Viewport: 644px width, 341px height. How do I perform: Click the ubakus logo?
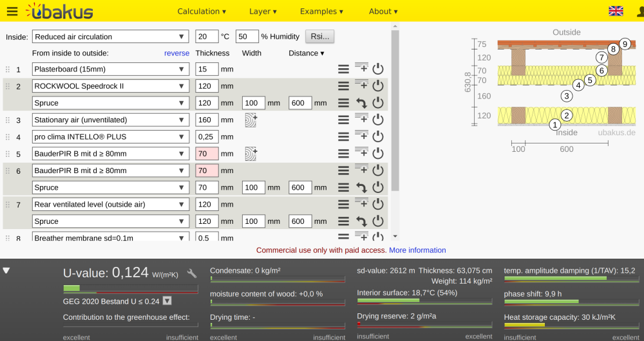(x=59, y=11)
